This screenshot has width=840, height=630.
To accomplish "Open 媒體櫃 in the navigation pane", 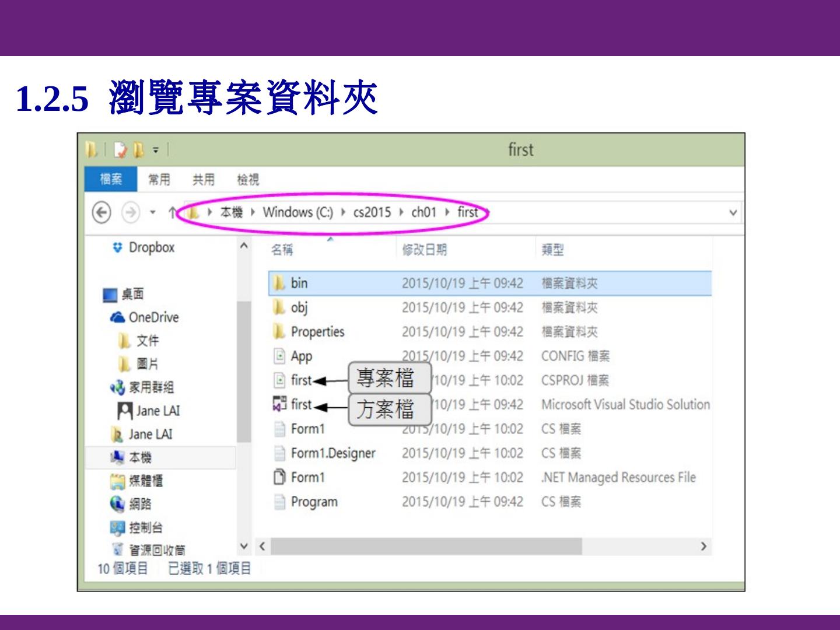I will [x=146, y=481].
